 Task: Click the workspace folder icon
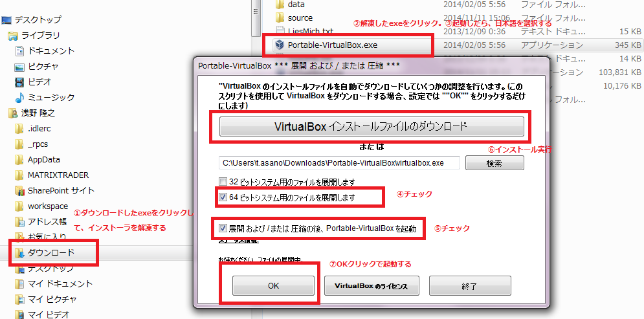coord(19,206)
